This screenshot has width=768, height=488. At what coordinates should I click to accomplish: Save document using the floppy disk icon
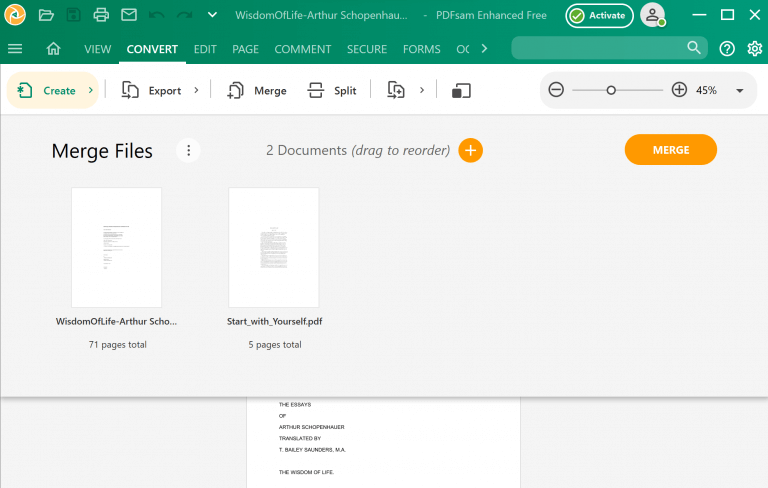[73, 15]
